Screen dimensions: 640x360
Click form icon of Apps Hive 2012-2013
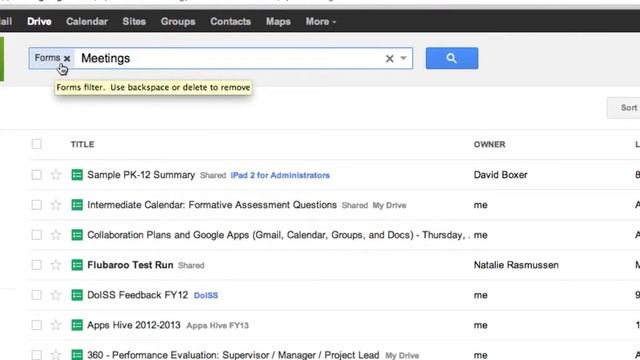[77, 325]
